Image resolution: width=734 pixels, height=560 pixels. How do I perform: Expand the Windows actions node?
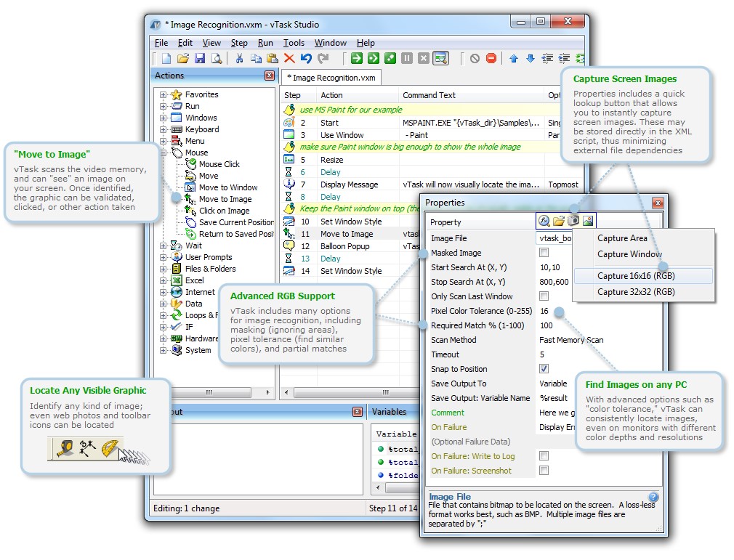click(x=163, y=118)
